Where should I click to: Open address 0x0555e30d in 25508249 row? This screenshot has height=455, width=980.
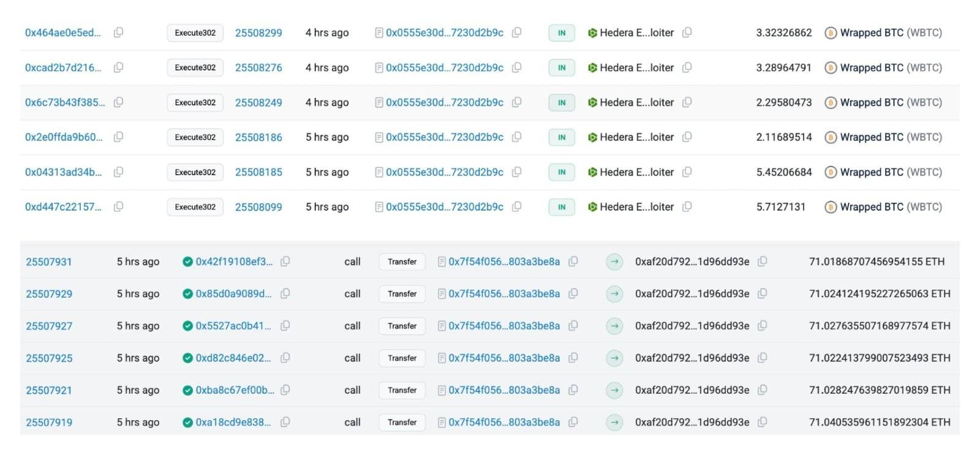pos(445,102)
